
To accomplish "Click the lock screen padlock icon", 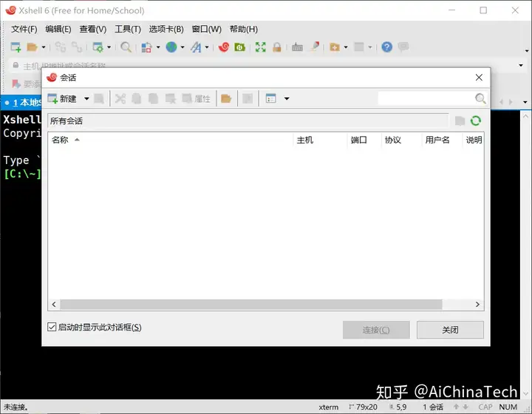I will (277, 47).
